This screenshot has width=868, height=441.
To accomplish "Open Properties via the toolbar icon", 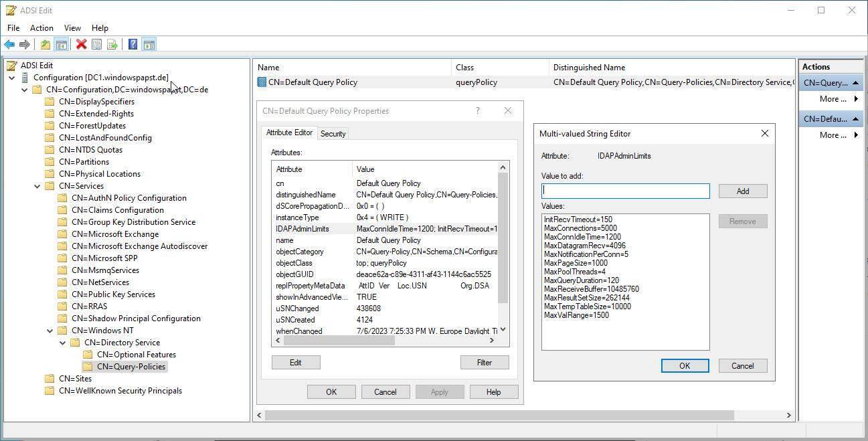I will click(96, 45).
